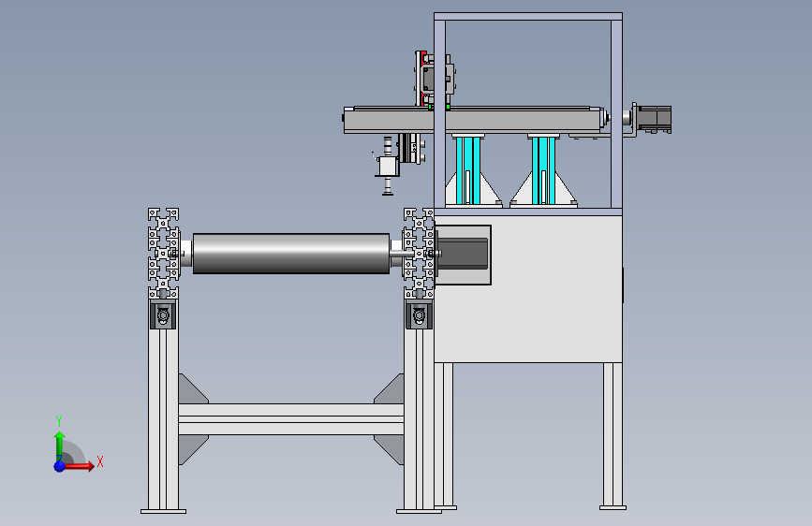Select the vertical slide carriage above the rail
The width and height of the screenshot is (812, 526).
coord(434,79)
